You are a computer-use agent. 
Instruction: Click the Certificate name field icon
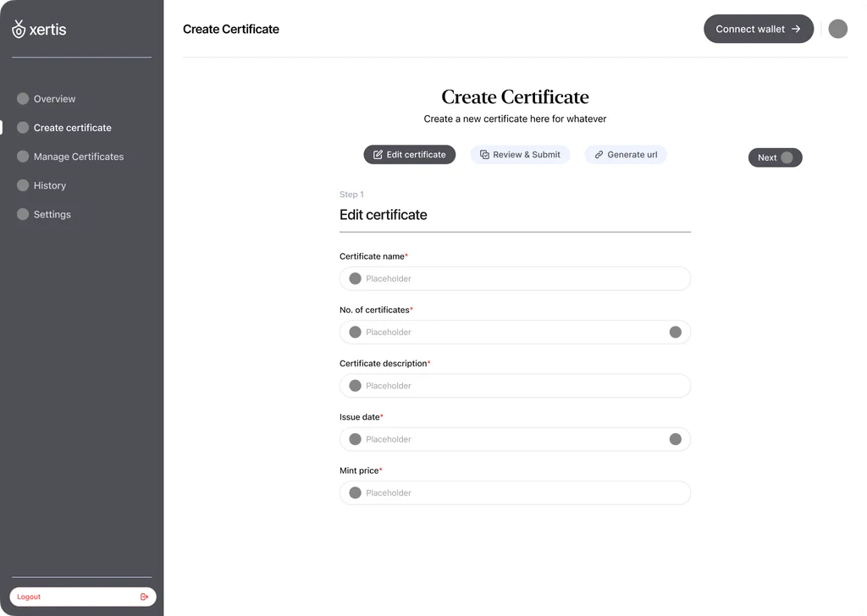355,278
